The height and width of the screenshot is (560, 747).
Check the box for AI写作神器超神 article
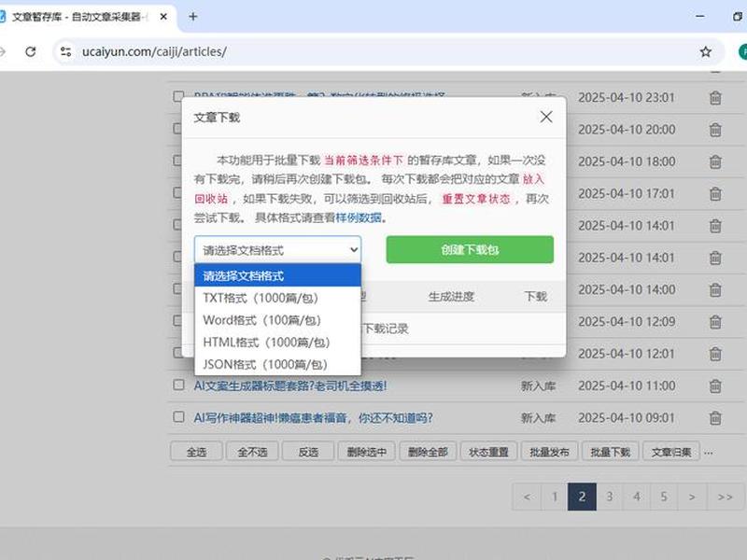(178, 416)
